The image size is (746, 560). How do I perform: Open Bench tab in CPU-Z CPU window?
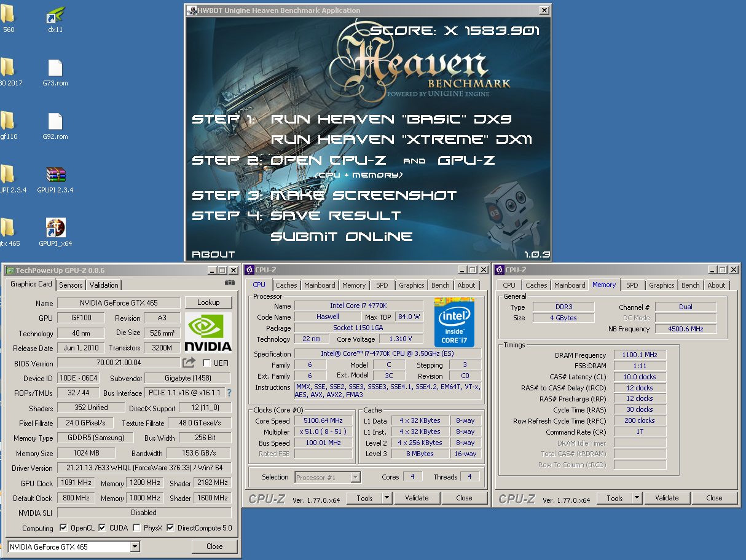[x=440, y=285]
